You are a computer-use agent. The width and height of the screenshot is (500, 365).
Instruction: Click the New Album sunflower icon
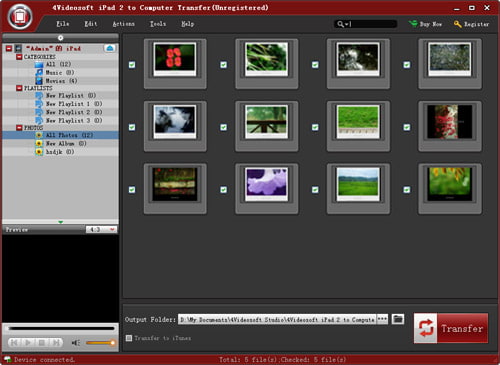39,143
